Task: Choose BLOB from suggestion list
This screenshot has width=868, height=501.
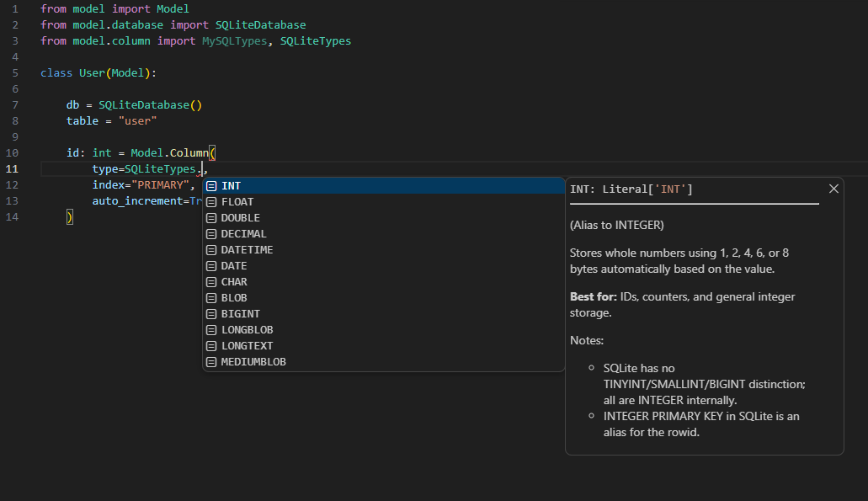Action: coord(384,298)
